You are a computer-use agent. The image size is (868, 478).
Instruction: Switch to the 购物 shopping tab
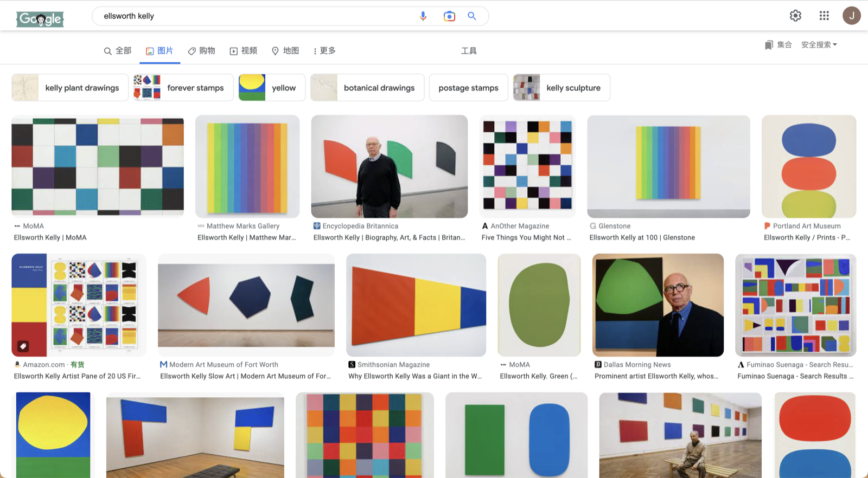[201, 51]
